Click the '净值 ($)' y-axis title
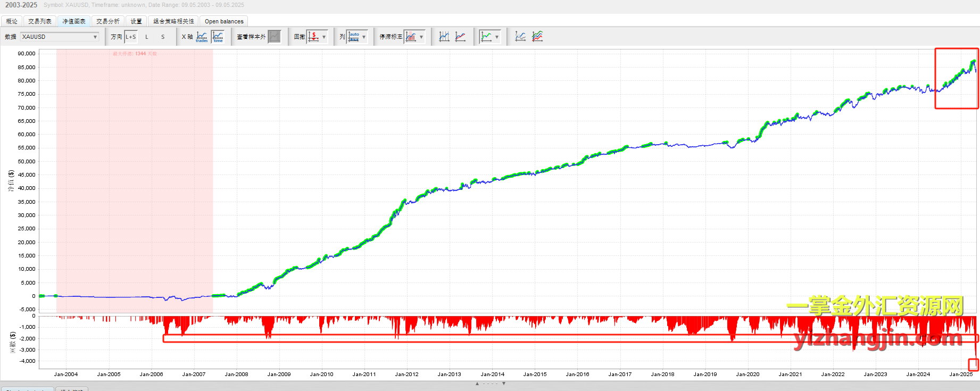This screenshot has width=980, height=391. 11,181
